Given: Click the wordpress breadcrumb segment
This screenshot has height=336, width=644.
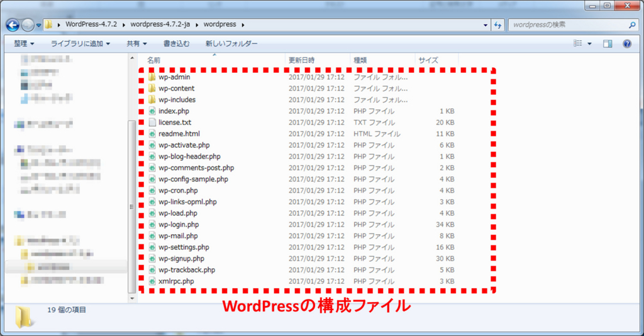Looking at the screenshot, I should [x=219, y=24].
